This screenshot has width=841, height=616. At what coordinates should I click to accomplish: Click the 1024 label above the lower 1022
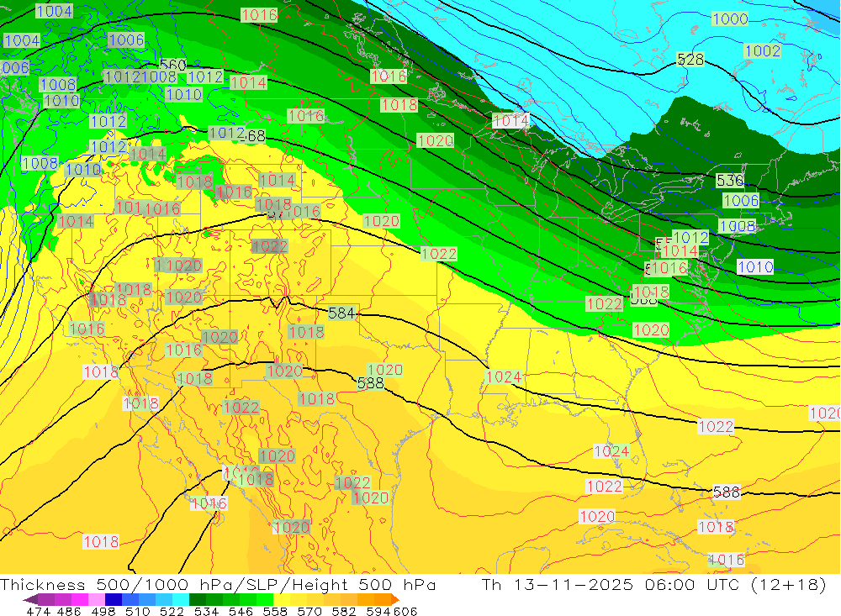[611, 451]
